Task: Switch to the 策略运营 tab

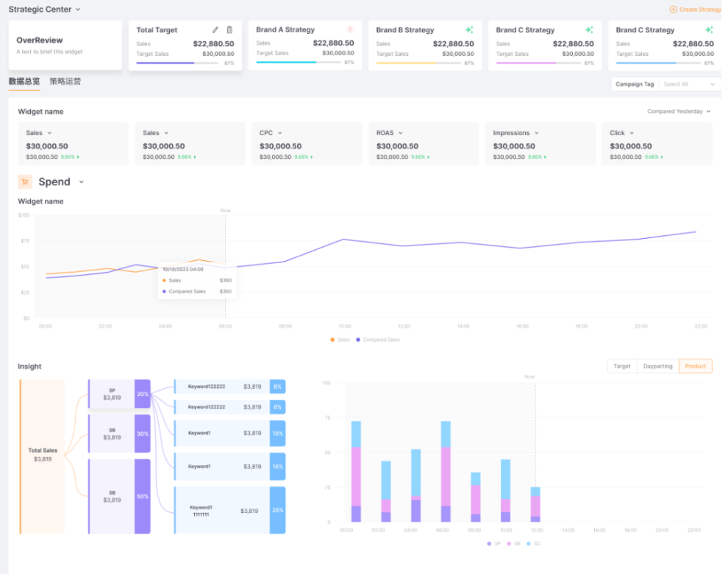Action: [x=65, y=81]
